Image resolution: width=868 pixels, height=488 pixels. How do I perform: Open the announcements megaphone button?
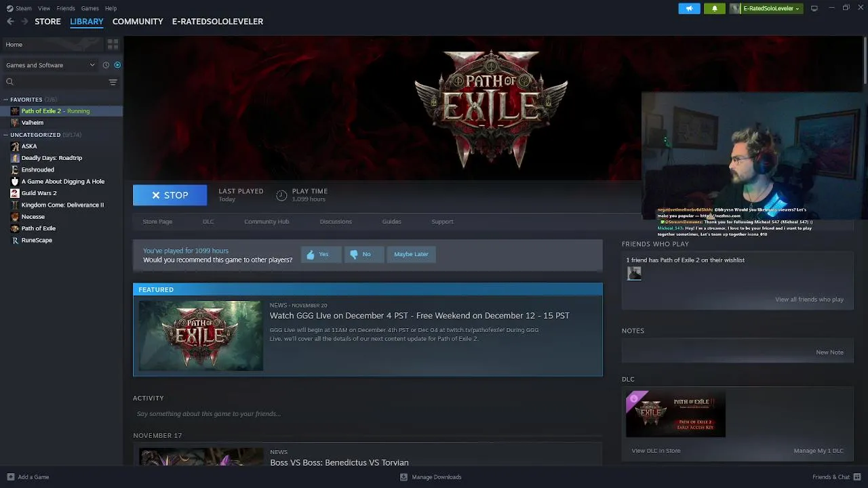(x=689, y=8)
